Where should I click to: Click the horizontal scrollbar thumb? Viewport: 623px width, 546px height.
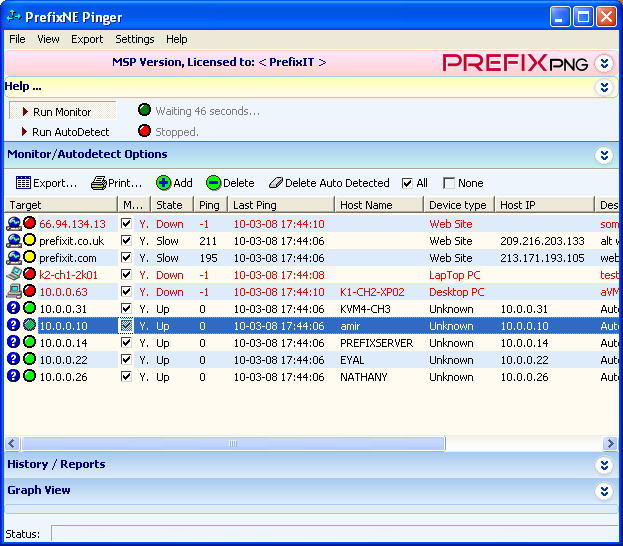point(233,443)
